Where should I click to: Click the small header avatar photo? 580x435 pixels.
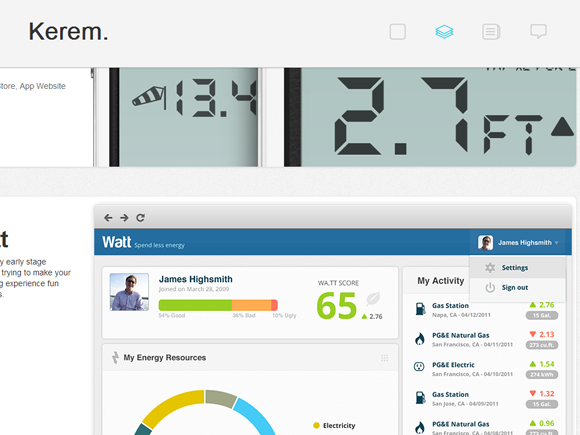pyautogui.click(x=485, y=243)
